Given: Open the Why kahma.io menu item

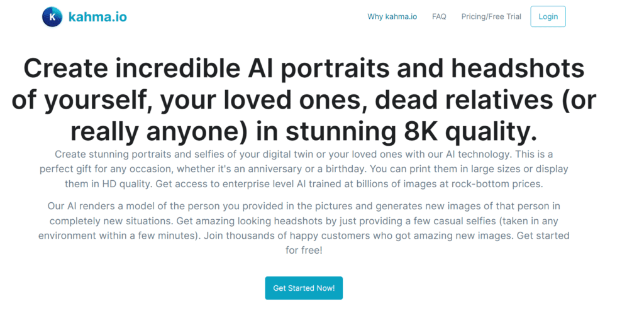Looking at the screenshot, I should coord(392,16).
